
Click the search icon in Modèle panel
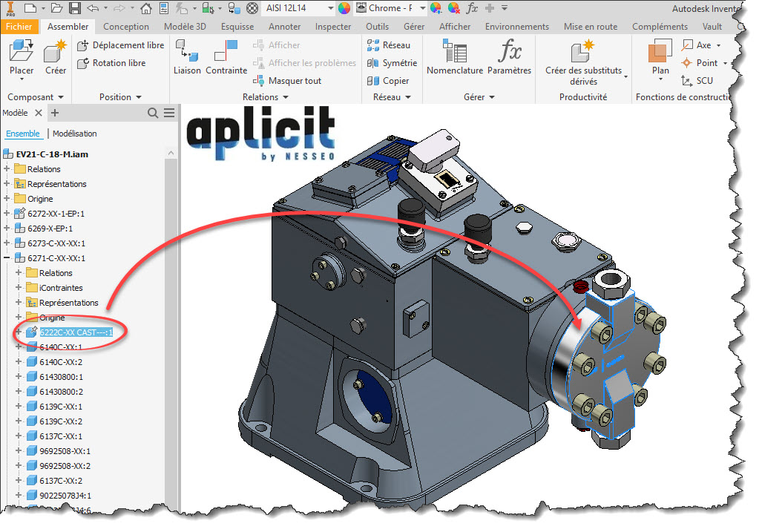[153, 113]
